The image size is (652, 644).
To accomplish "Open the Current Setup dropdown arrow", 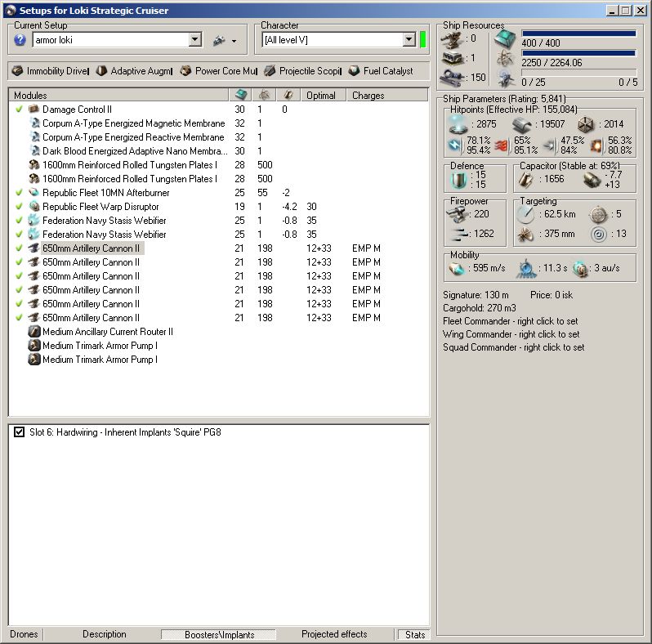I will pos(194,40).
